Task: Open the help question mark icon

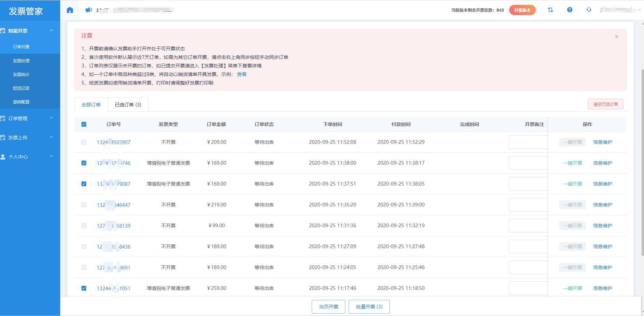Action: point(569,10)
